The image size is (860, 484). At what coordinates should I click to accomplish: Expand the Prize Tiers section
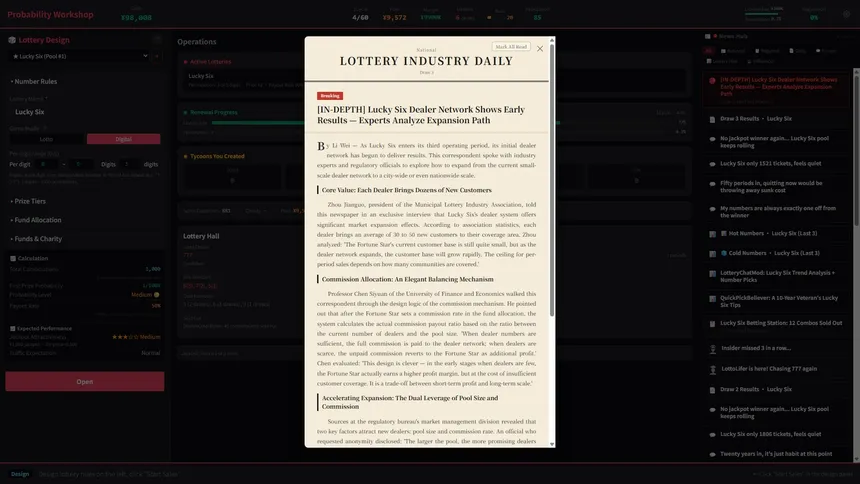point(28,201)
